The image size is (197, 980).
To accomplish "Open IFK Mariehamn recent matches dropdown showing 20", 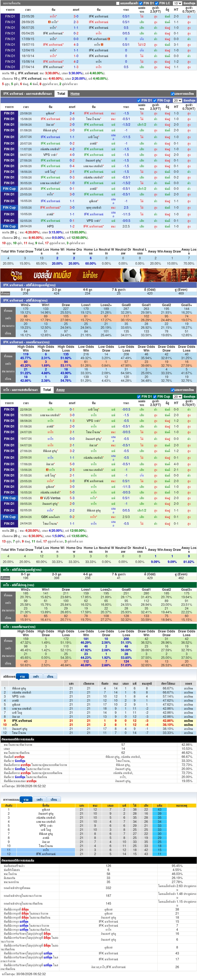I will (177, 100).
